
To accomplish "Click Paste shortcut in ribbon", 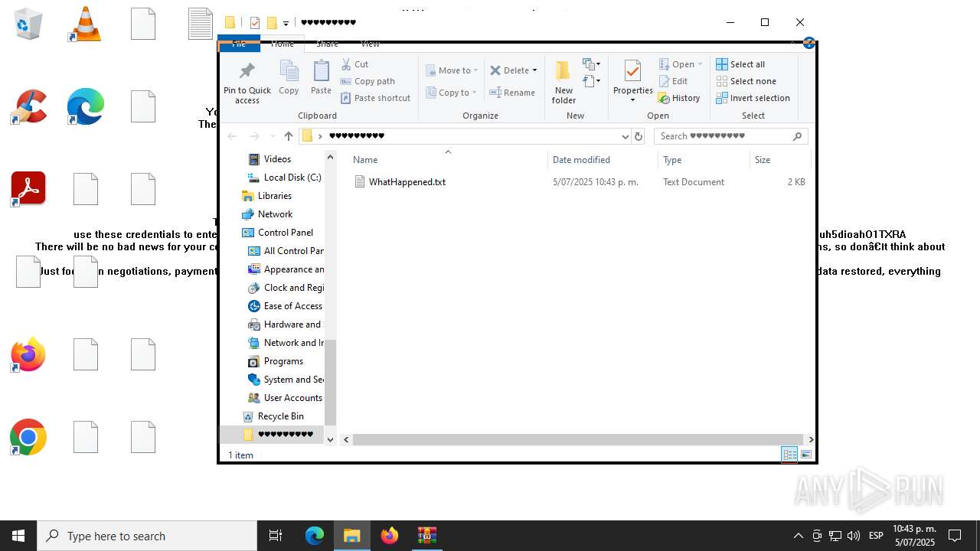I will click(x=375, y=98).
